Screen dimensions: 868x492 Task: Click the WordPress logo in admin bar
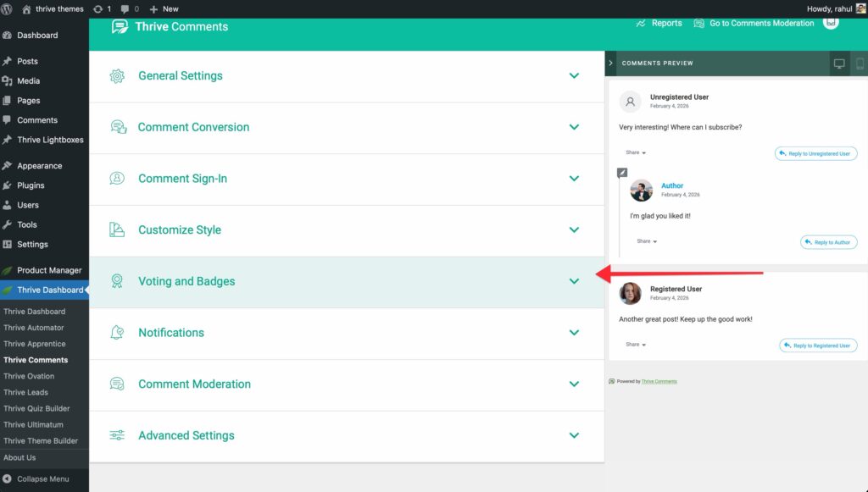coord(8,8)
